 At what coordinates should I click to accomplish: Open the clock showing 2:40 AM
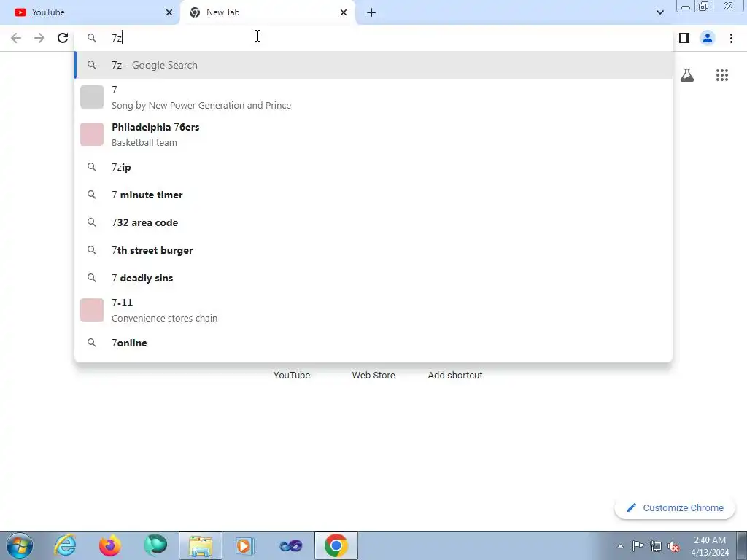[709, 546]
